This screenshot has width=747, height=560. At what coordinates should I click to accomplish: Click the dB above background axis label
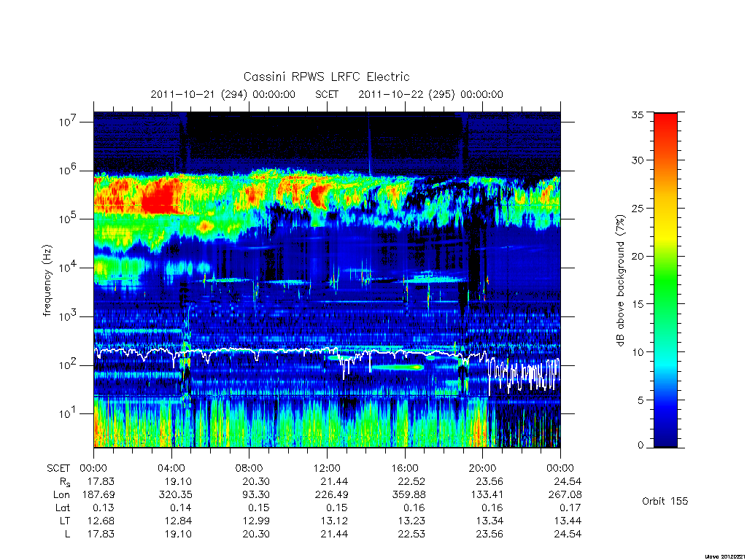tap(620, 281)
